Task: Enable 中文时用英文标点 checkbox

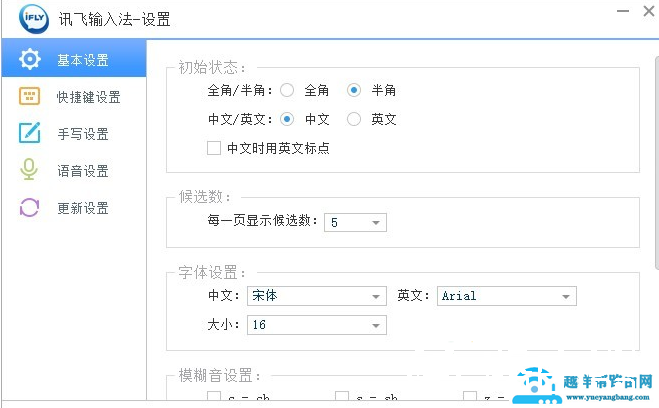Action: point(214,148)
